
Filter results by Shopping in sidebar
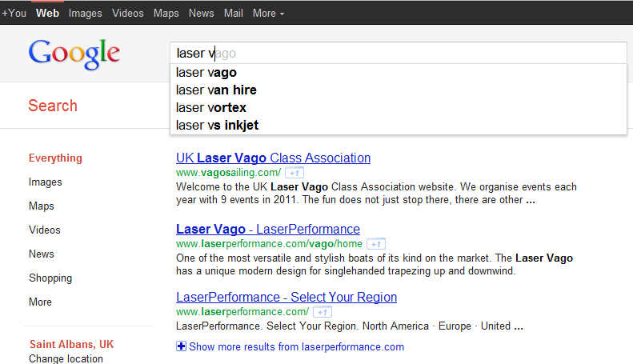click(x=50, y=278)
